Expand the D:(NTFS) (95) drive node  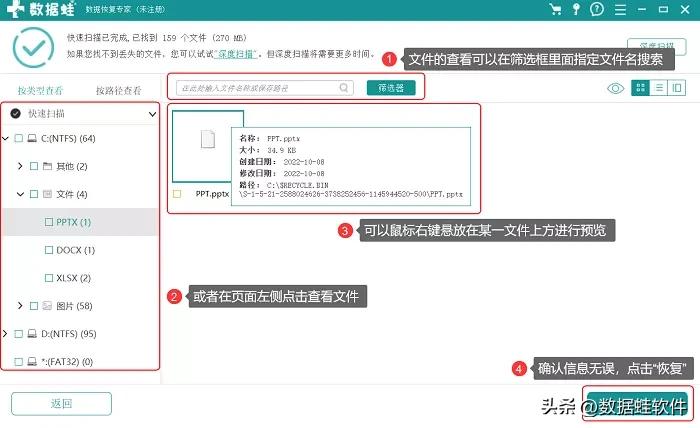click(5, 333)
